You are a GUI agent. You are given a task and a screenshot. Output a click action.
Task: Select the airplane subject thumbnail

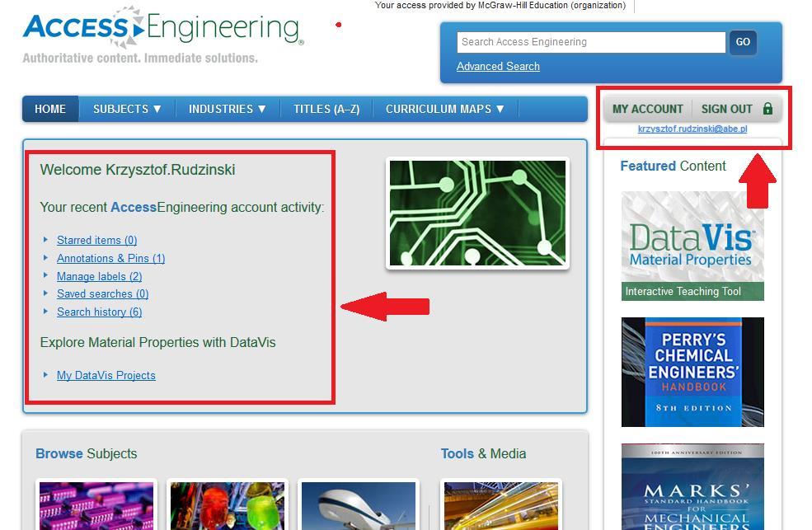359,505
